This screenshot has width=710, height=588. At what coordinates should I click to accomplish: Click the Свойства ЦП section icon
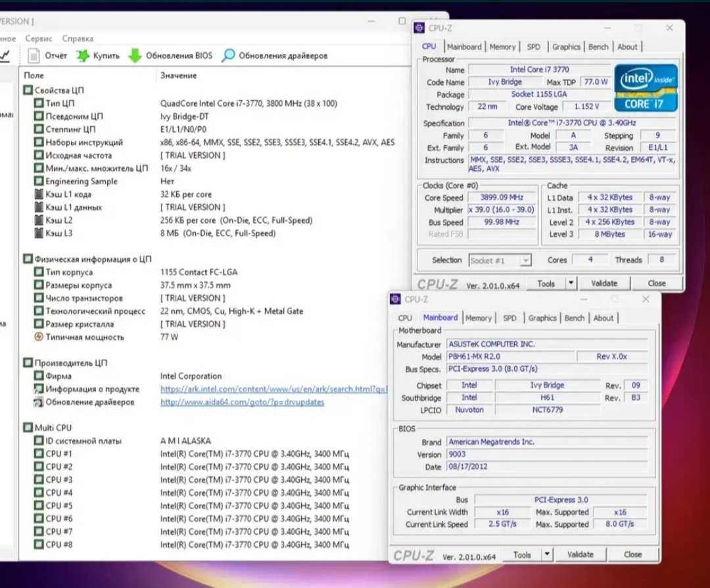[28, 89]
